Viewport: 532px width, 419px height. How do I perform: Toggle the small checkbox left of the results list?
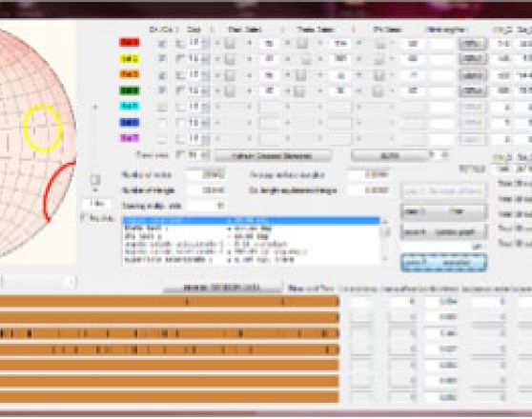tap(83, 217)
